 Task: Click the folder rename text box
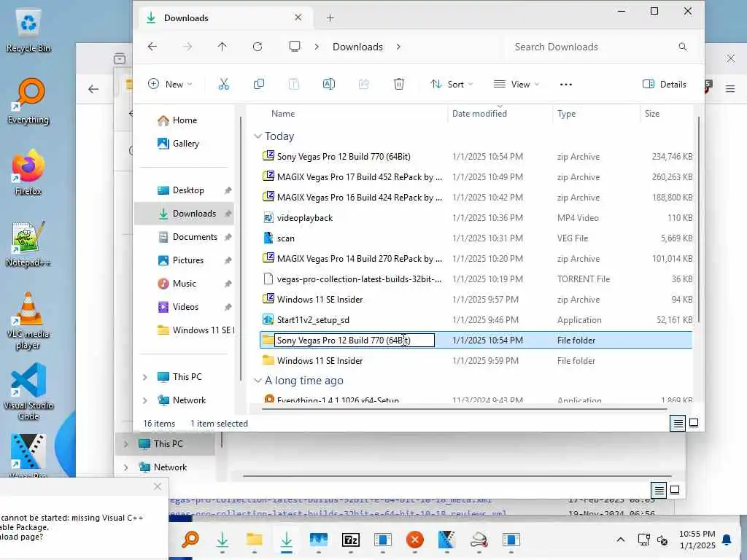point(355,340)
